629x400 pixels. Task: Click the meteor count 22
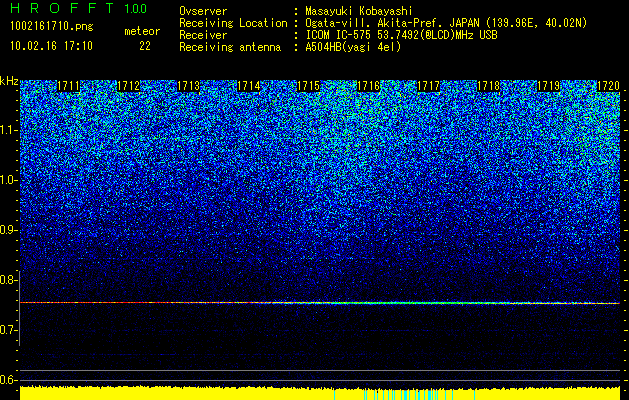pyautogui.click(x=145, y=46)
